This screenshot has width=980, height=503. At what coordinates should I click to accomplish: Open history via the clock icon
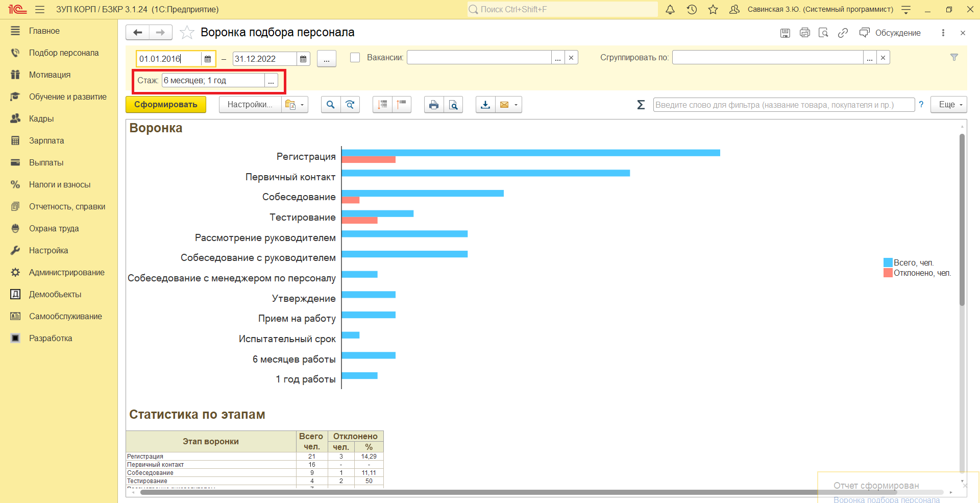tap(692, 9)
